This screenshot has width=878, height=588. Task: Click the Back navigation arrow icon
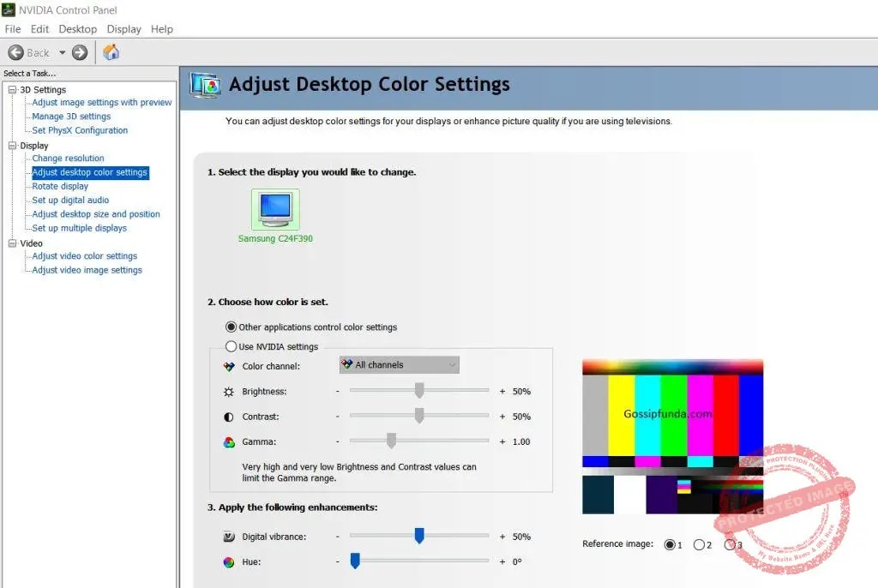tap(15, 51)
